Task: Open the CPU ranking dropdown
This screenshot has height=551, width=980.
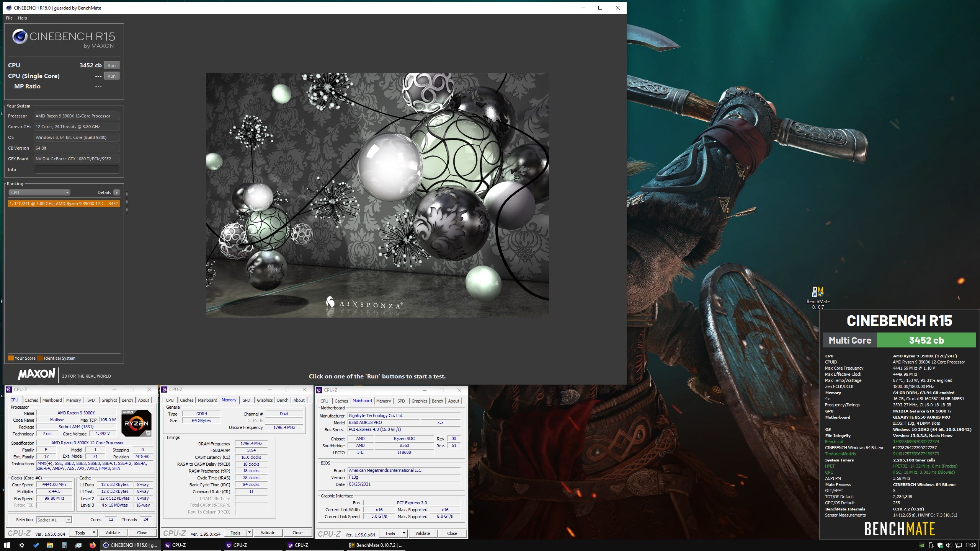Action: click(39, 192)
